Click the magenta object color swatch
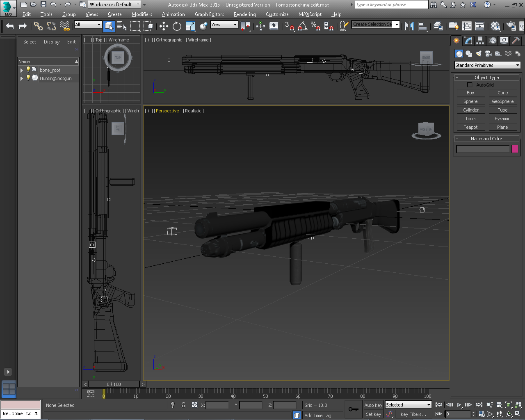 [x=515, y=149]
